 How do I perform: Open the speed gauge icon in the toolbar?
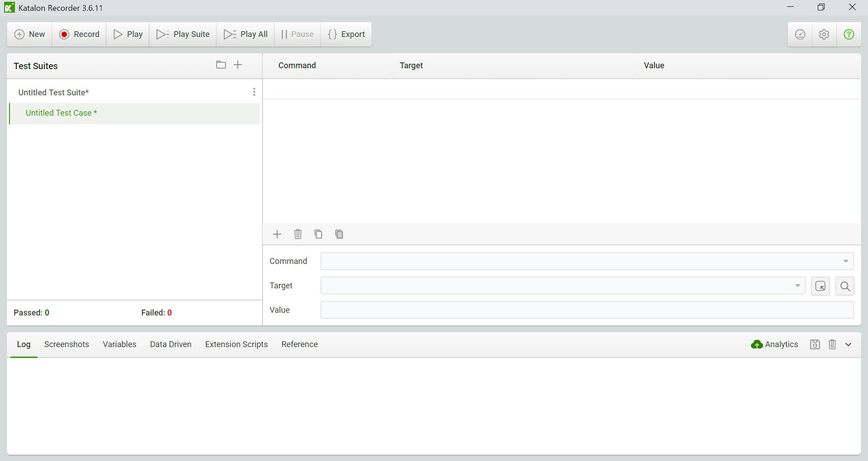coord(800,34)
